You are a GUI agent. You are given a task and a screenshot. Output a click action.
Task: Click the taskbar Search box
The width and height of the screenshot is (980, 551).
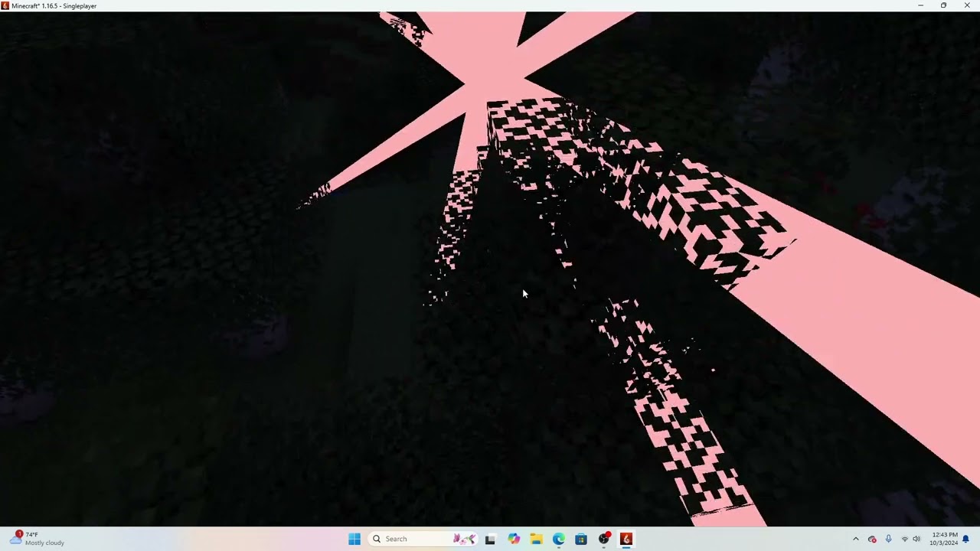coord(423,539)
